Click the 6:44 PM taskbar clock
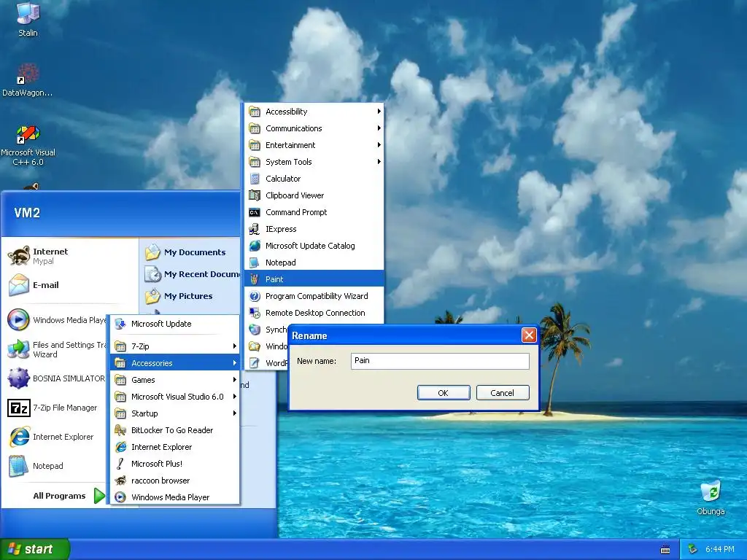Screen dimensions: 747x560 click(x=720, y=550)
